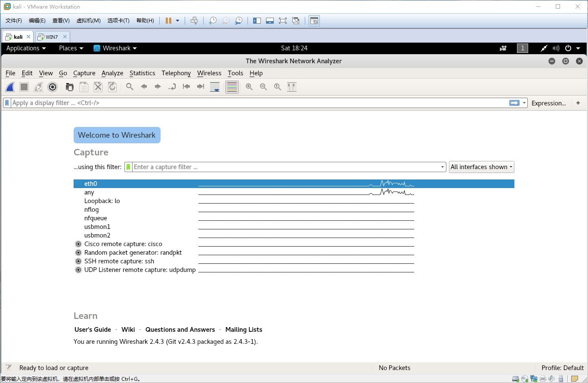The height and width of the screenshot is (383, 588).
Task: Toggle auto-scroll during live capture
Action: pyautogui.click(x=215, y=87)
